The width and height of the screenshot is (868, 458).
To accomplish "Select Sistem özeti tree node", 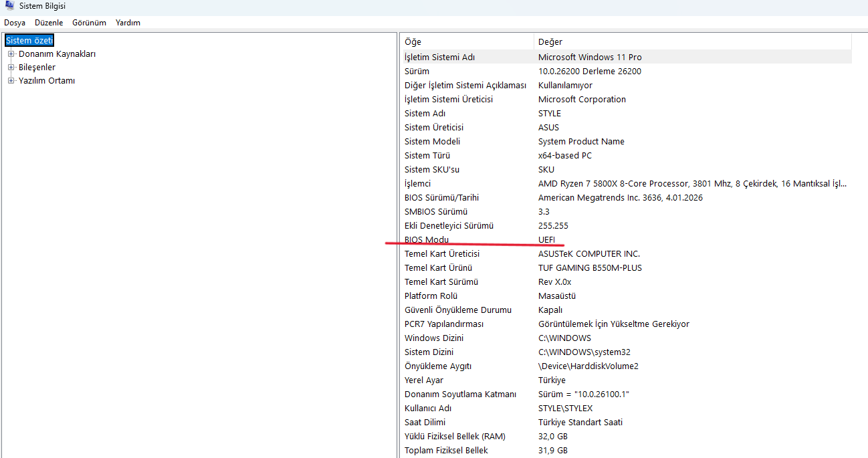I will click(x=29, y=41).
